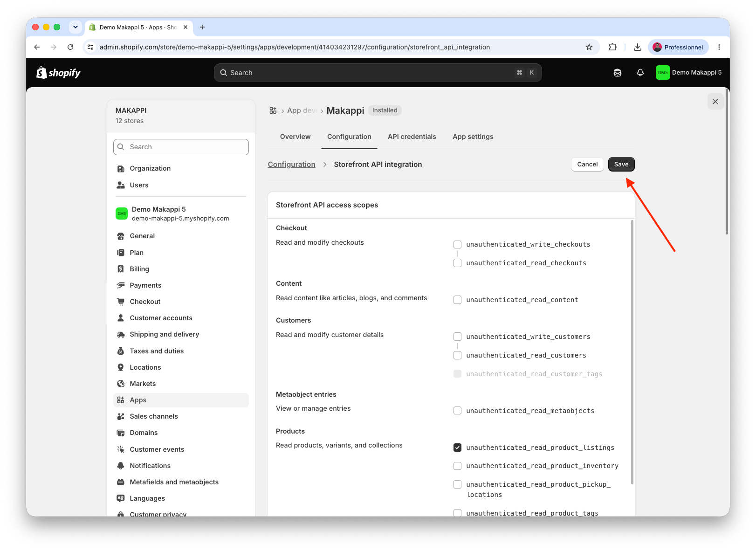The width and height of the screenshot is (756, 551).
Task: Check unauthenticated_read_customers
Action: point(458,355)
